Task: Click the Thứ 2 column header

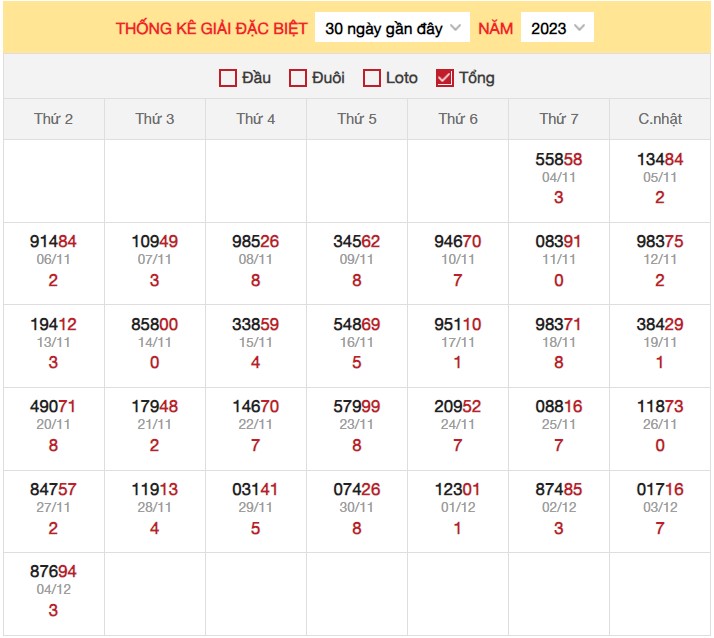Action: [54, 119]
